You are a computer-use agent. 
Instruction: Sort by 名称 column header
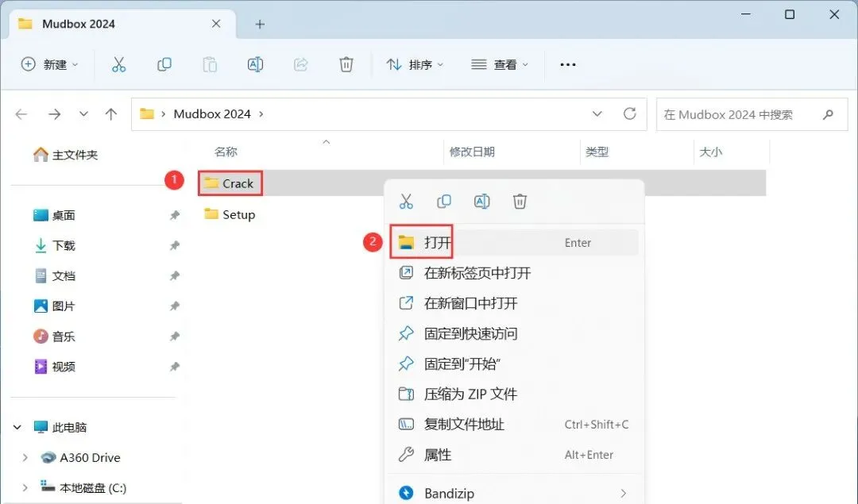tap(226, 152)
